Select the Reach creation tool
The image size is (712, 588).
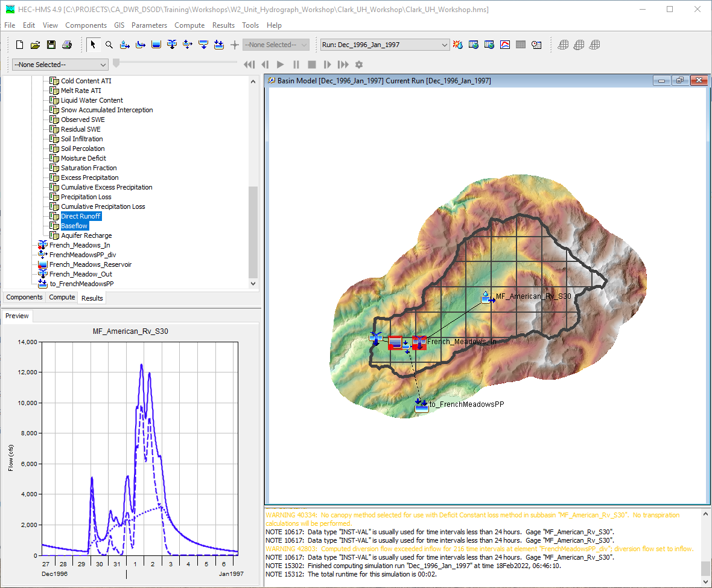(141, 44)
